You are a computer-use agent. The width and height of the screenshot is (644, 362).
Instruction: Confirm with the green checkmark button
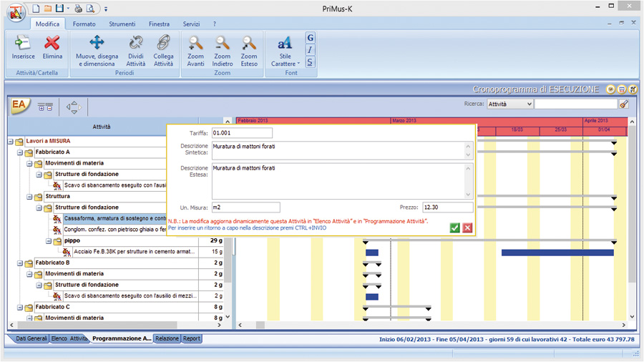[454, 228]
